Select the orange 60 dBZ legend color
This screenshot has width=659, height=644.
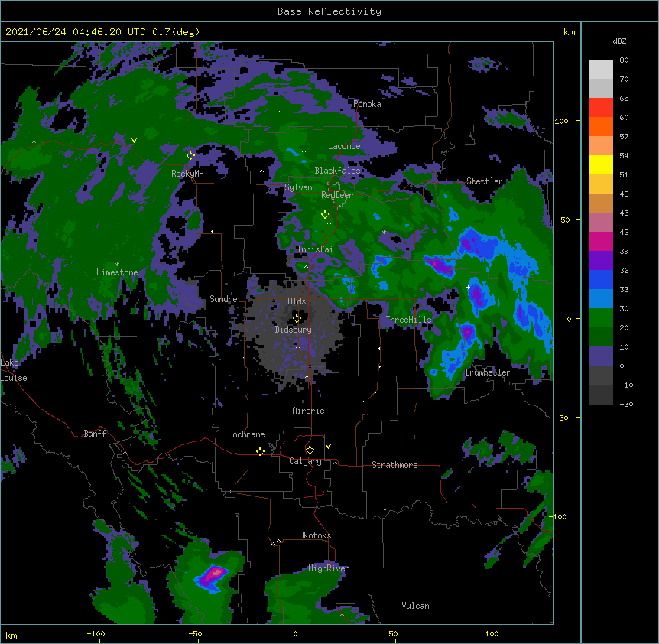coord(601,126)
